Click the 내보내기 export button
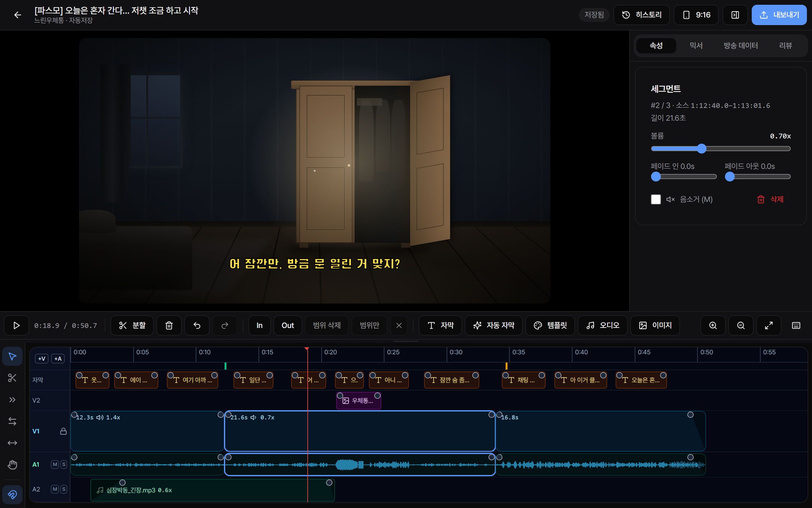Viewport: 812px width, 508px height. (x=779, y=15)
